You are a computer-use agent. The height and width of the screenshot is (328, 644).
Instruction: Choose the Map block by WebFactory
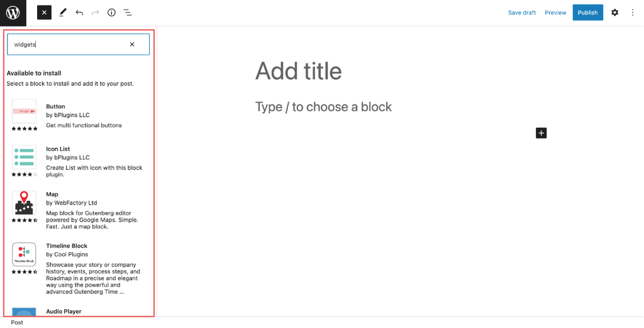(78, 210)
